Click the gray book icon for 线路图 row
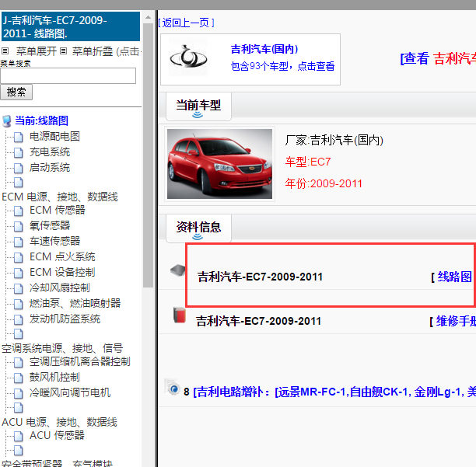Image resolution: width=476 pixels, height=467 pixels. [x=178, y=270]
